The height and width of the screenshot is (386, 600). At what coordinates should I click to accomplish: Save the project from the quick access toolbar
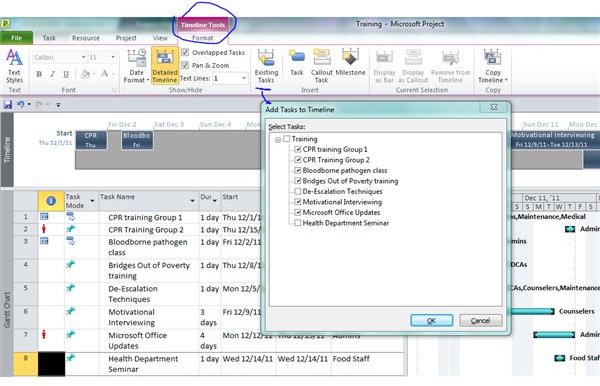click(x=8, y=104)
